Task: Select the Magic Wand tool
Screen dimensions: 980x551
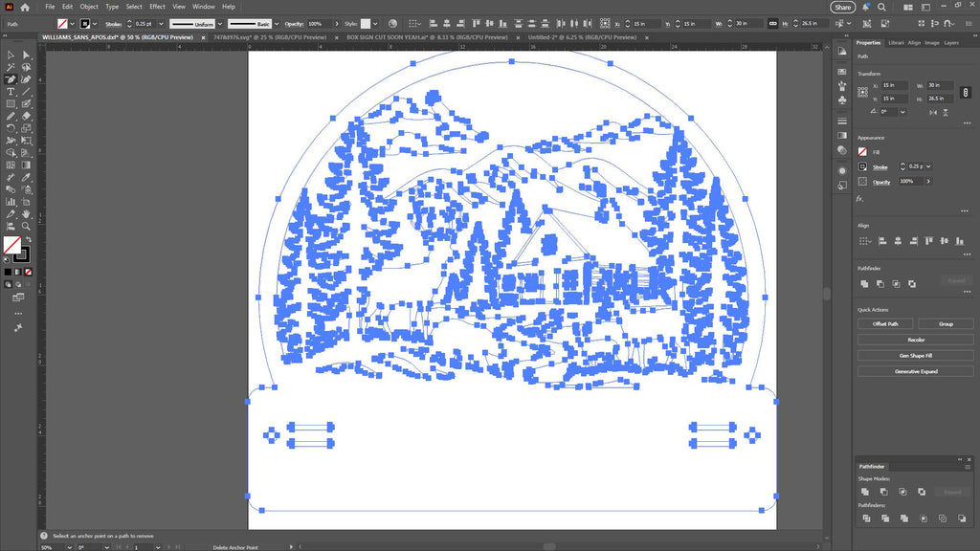Action: point(11,67)
